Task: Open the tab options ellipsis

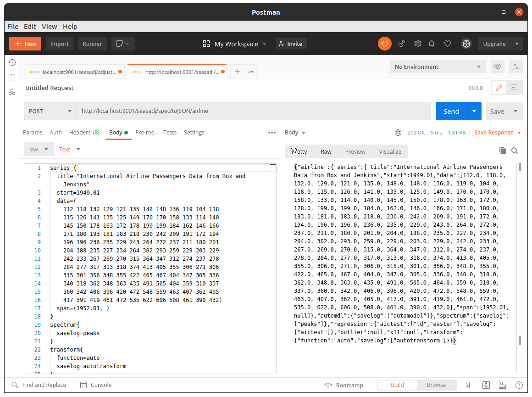Action: 251,72
